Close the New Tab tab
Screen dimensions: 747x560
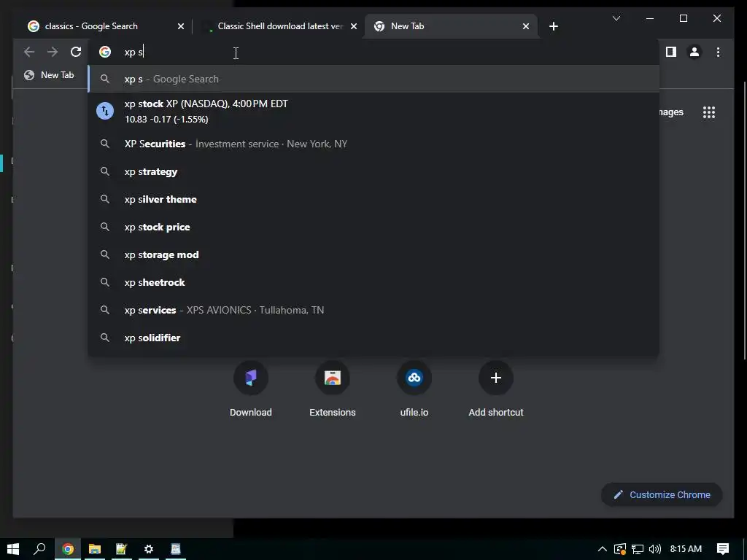point(525,26)
